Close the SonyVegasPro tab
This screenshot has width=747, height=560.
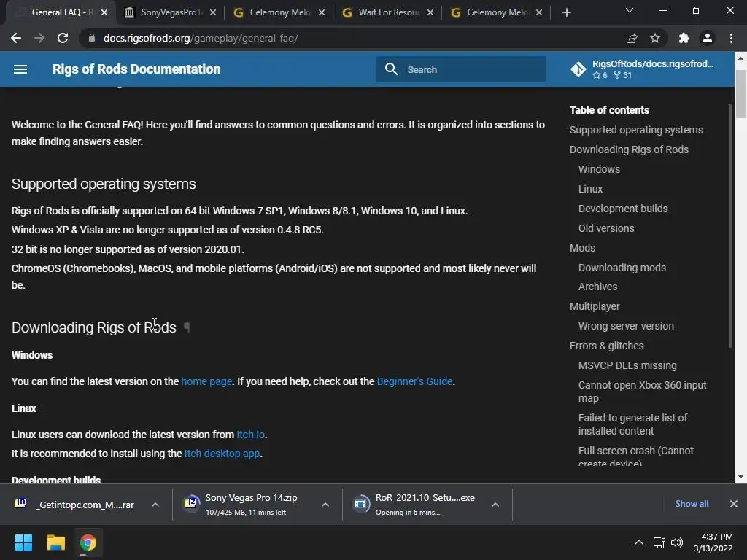(213, 12)
